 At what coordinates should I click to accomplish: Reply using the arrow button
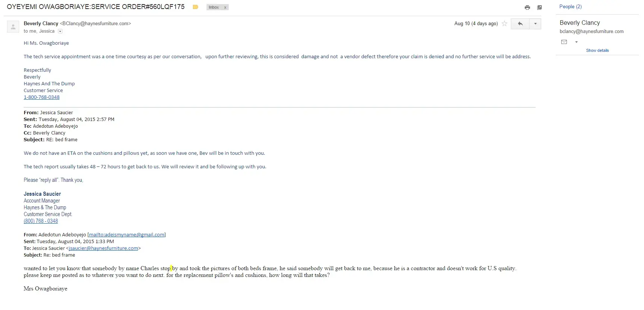(520, 24)
